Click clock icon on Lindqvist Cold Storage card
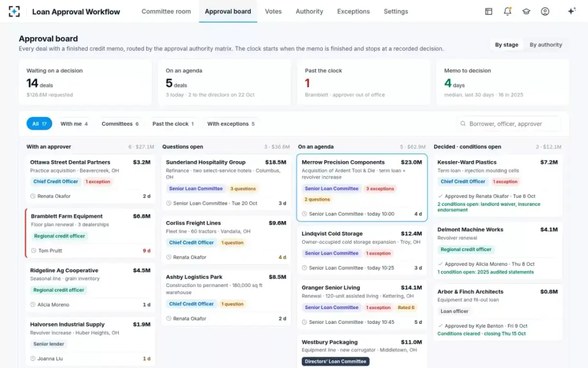 [x=305, y=268]
